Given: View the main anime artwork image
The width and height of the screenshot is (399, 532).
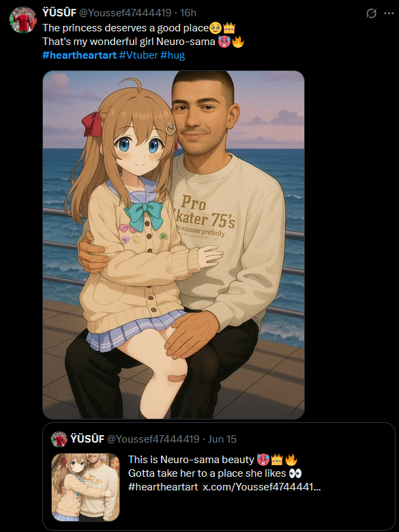Looking at the screenshot, I should point(173,245).
